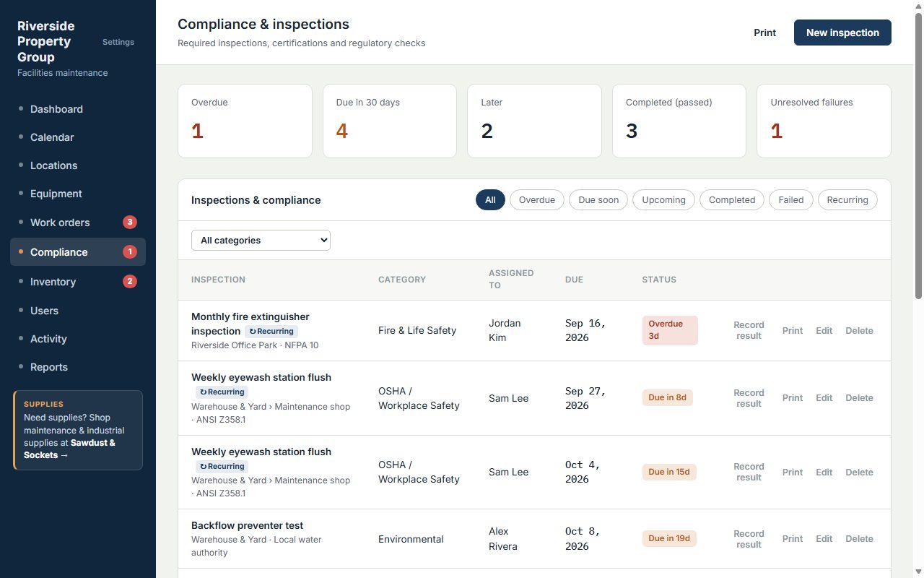Viewport: 924px width, 578px height.
Task: Edit the Monthly fire extinguisher inspection
Action: (x=824, y=331)
